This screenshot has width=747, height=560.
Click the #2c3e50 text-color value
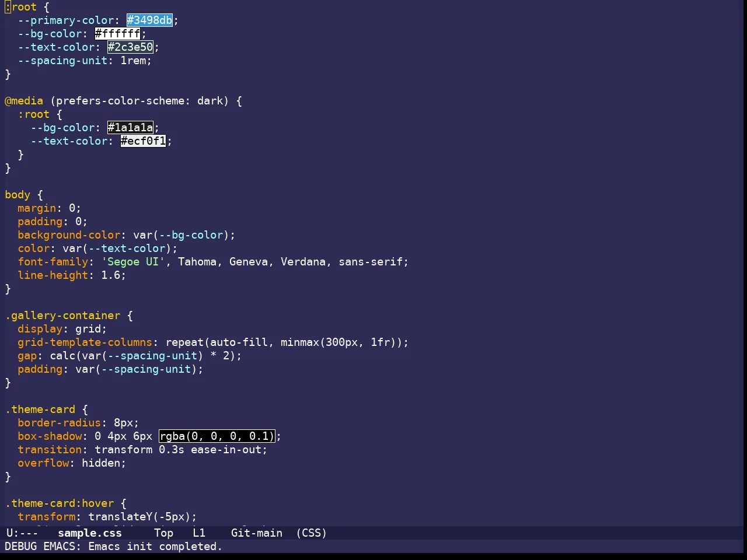(x=130, y=47)
